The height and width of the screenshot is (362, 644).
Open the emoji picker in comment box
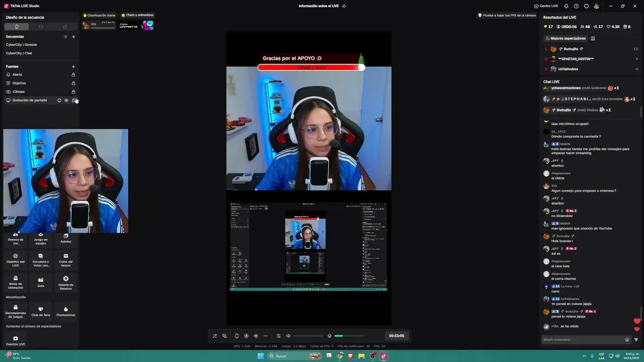[627, 340]
